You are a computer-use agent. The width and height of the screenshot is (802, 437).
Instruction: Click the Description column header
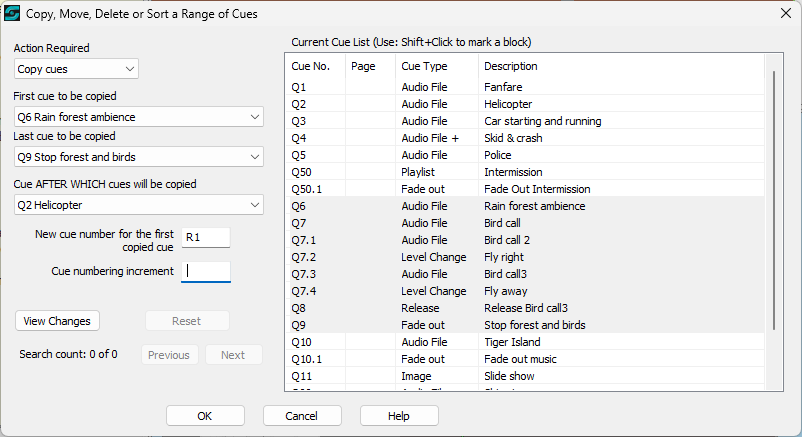(x=621, y=67)
